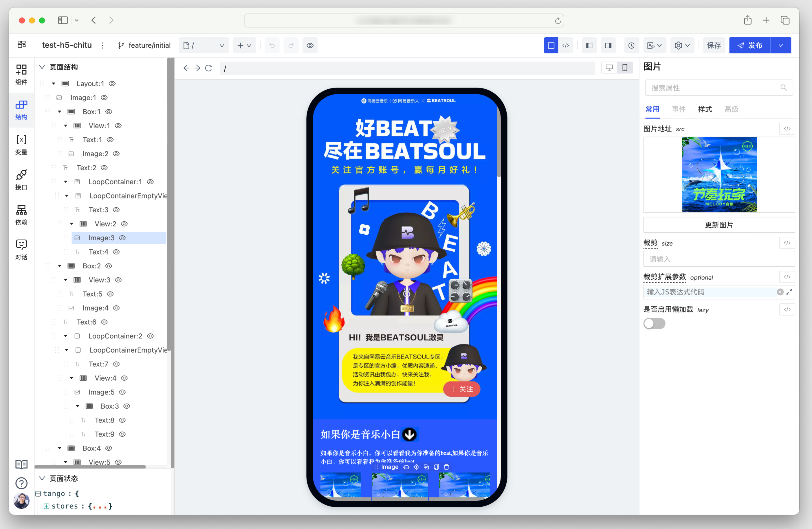Hide the Text:9 node
812x529 pixels.
pyautogui.click(x=122, y=434)
